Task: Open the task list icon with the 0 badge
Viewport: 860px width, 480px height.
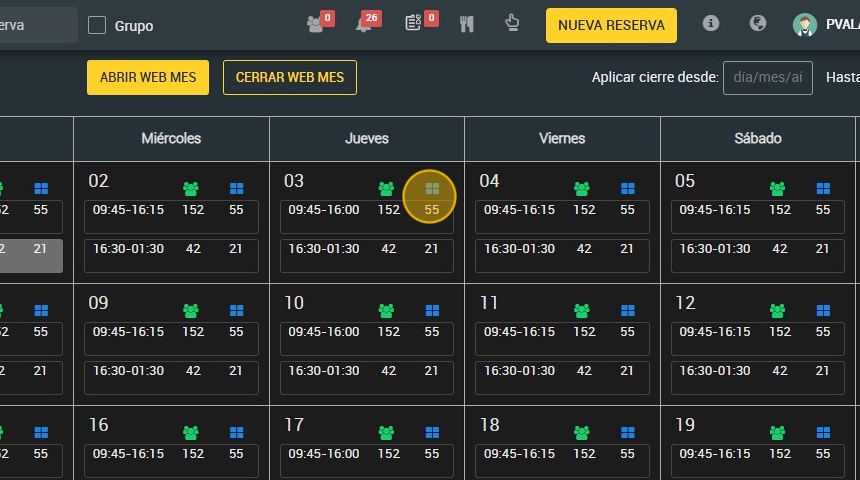Action: 413,23
